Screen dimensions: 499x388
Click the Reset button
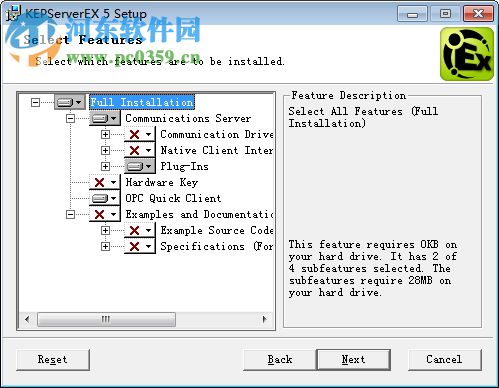tap(53, 360)
